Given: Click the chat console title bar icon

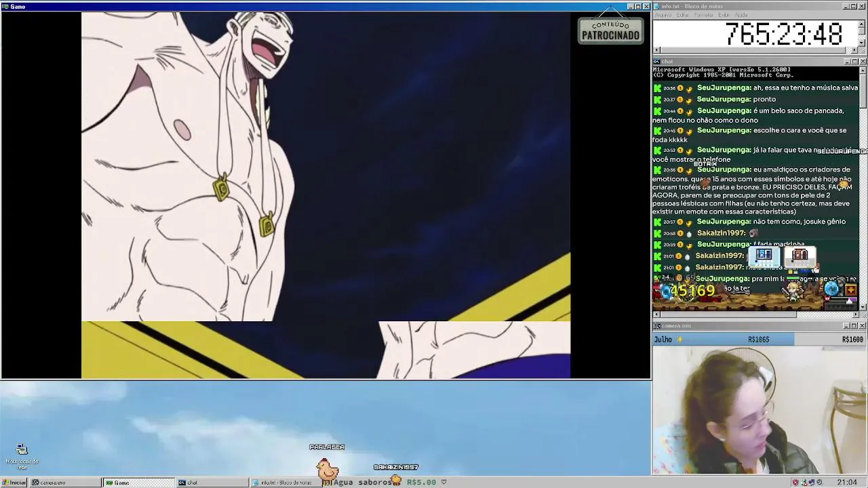Looking at the screenshot, I should click(656, 62).
